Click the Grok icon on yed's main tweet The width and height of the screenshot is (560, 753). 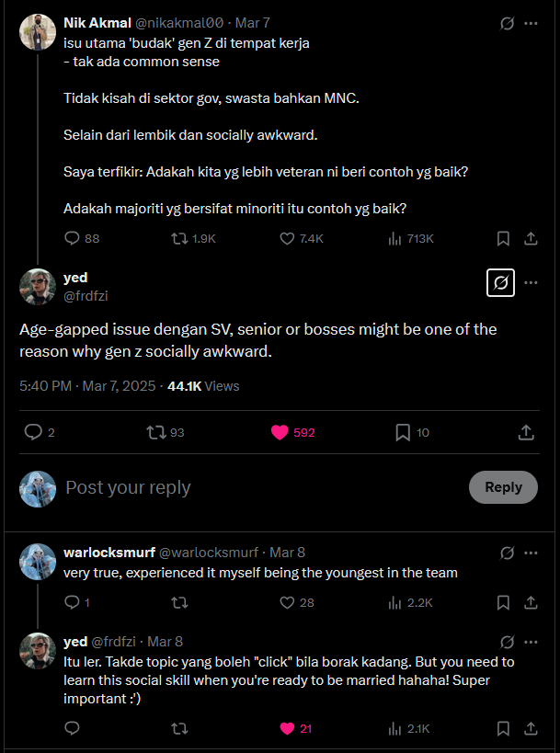(x=500, y=283)
